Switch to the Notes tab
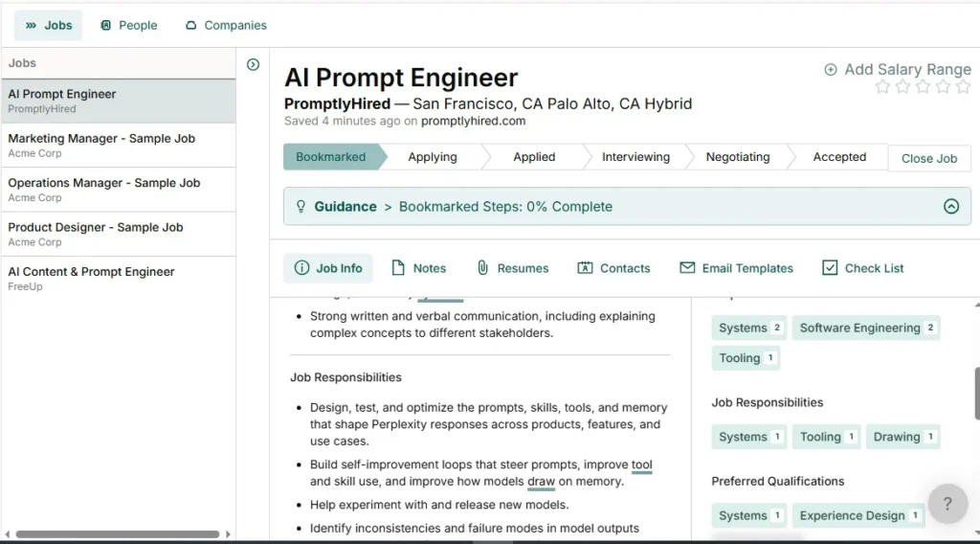This screenshot has width=980, height=544. [419, 268]
